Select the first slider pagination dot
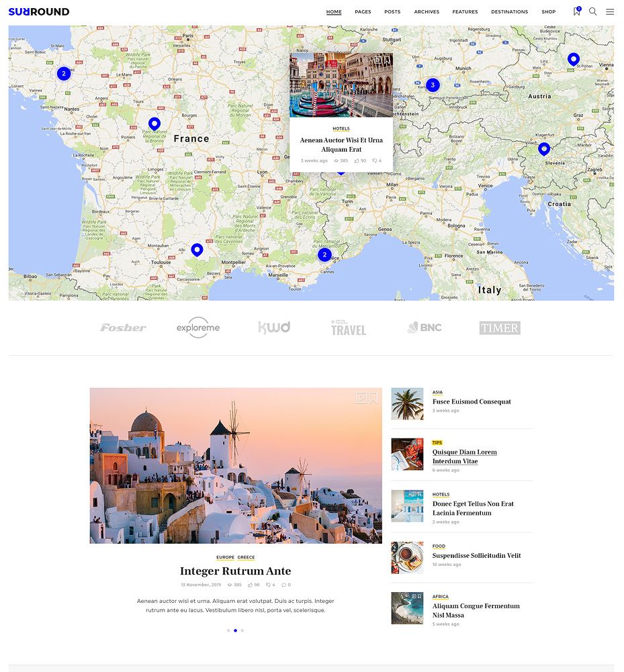This screenshot has width=624, height=672. click(228, 630)
